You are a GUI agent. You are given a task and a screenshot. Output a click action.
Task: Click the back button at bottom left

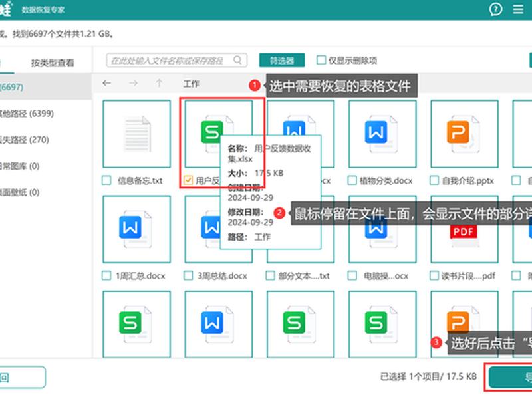[23, 377]
